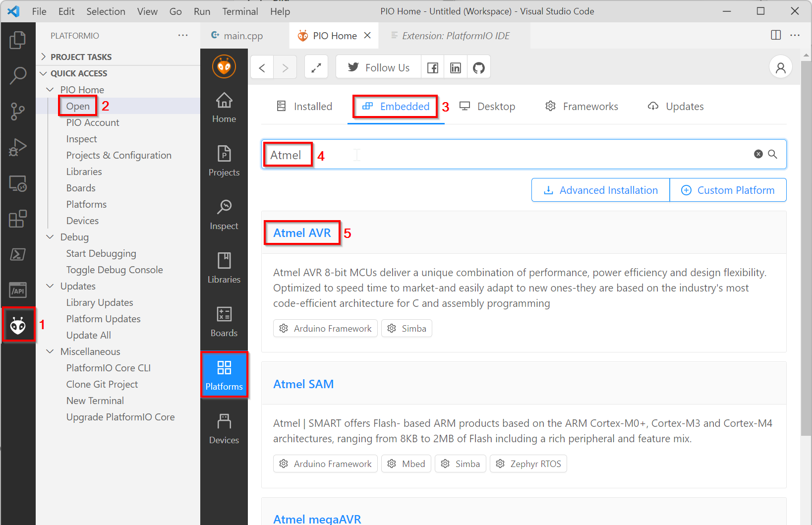The image size is (812, 525).
Task: Open the Terminal menu
Action: [240, 11]
